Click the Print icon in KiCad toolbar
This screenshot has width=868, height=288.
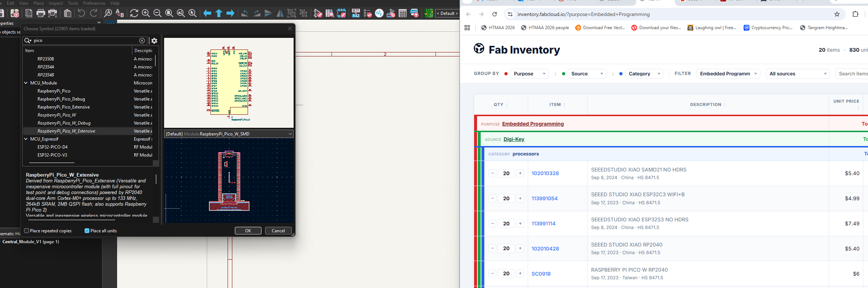(41, 13)
